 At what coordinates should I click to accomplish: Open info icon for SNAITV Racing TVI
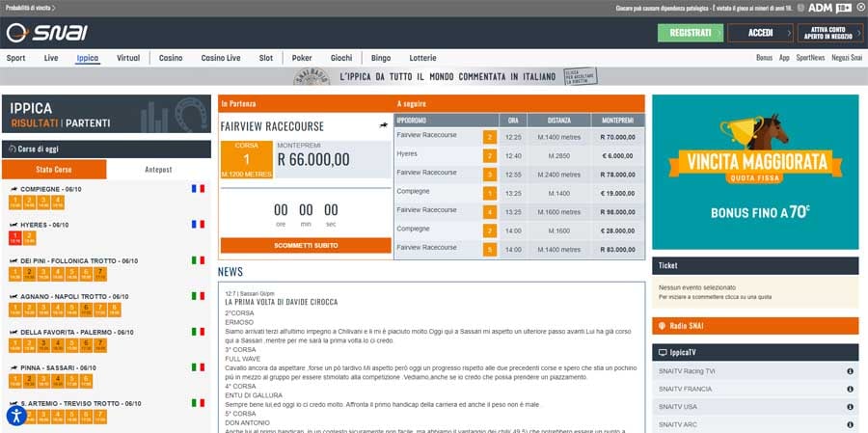850,371
